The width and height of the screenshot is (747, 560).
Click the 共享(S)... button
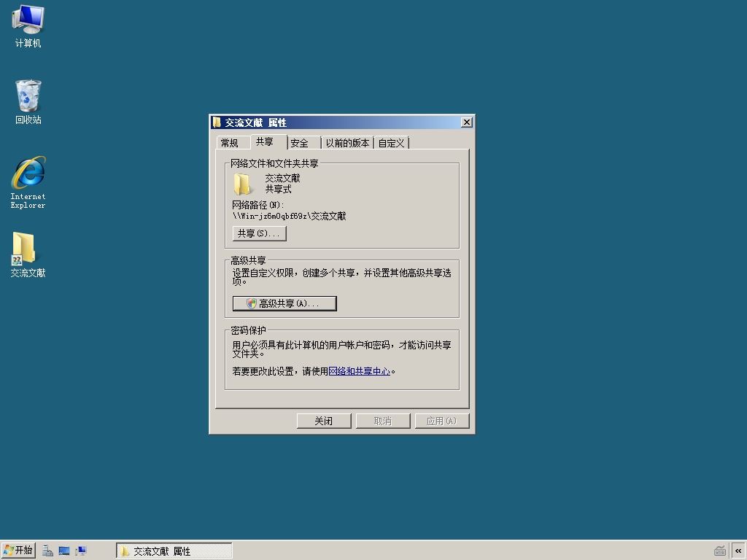pos(259,233)
